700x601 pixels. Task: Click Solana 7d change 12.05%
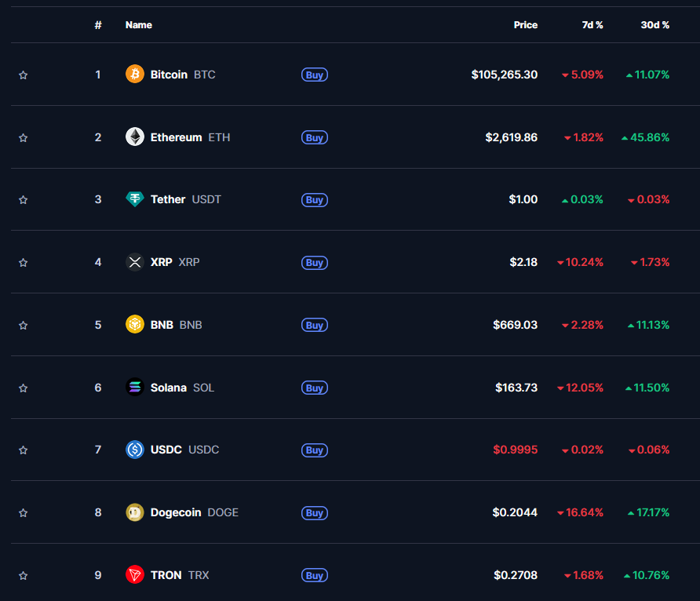pos(581,388)
